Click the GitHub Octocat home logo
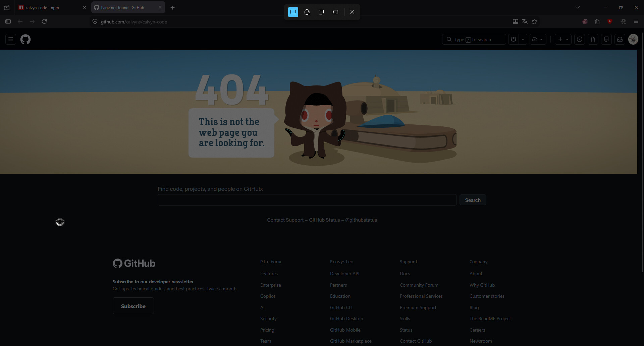The height and width of the screenshot is (346, 644). [25, 40]
